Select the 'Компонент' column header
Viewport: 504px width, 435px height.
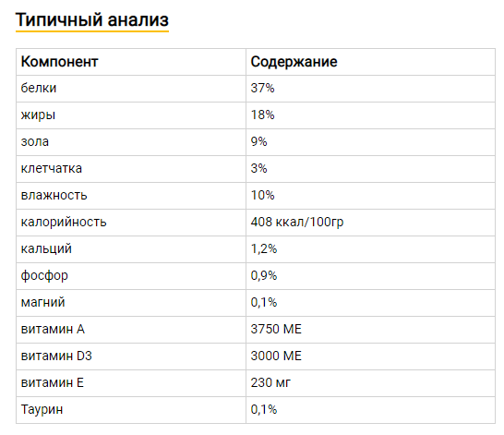point(59,61)
